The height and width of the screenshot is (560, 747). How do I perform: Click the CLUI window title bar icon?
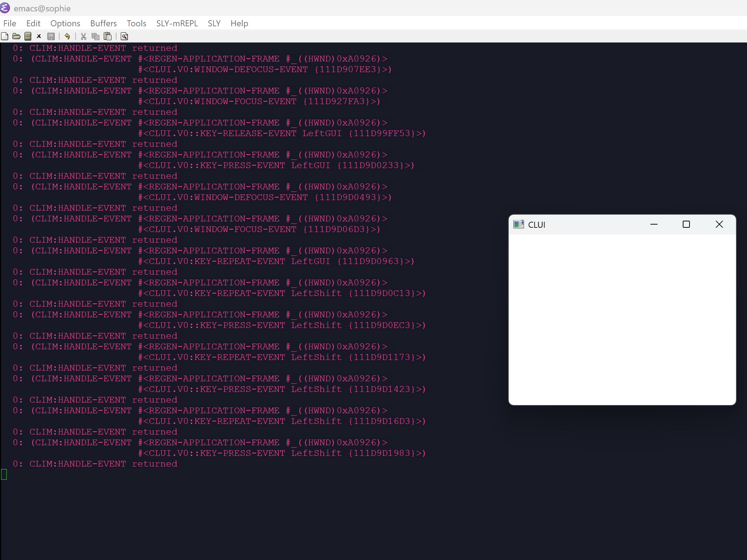(x=518, y=224)
